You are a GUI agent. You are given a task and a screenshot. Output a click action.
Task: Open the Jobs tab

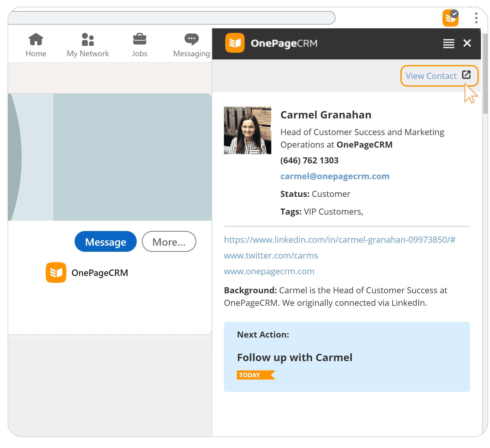140,45
